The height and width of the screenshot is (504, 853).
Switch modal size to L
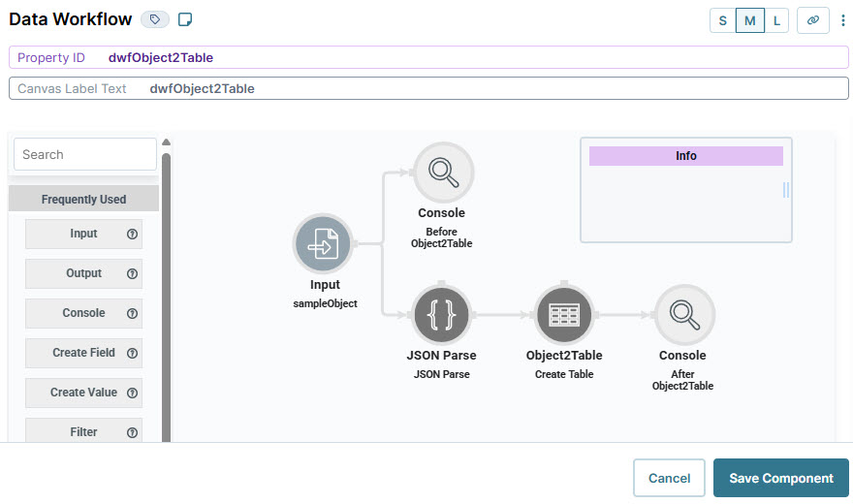coord(776,20)
